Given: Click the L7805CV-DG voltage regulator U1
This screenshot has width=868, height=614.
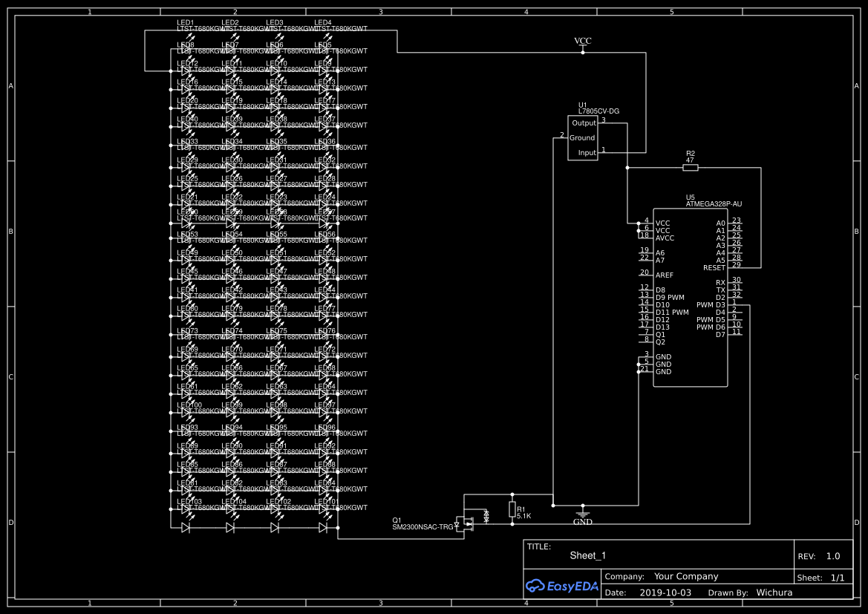Looking at the screenshot, I should tap(584, 137).
